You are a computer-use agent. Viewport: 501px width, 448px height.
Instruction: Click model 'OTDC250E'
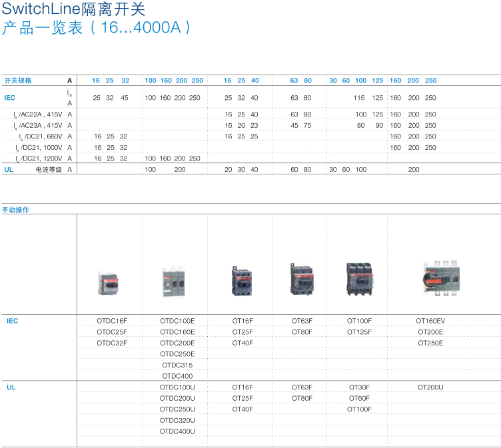click(177, 354)
